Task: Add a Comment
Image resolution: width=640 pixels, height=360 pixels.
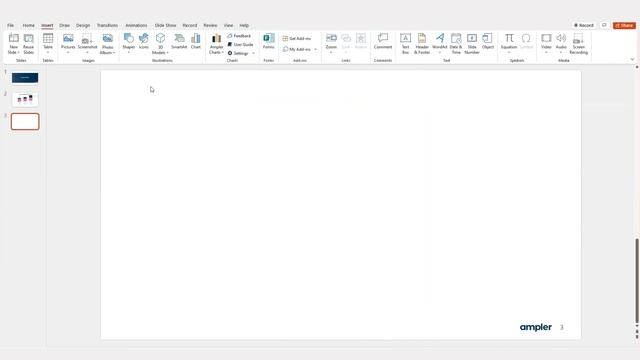Action: [x=383, y=42]
